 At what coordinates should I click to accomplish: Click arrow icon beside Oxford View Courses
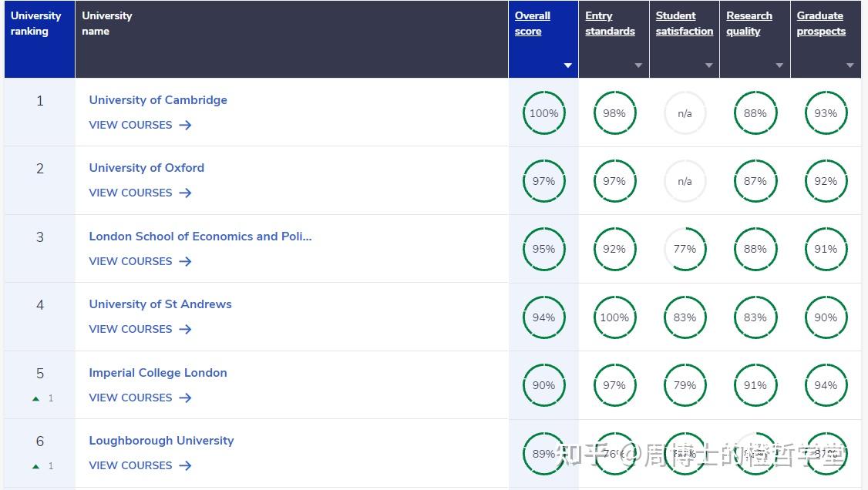185,193
